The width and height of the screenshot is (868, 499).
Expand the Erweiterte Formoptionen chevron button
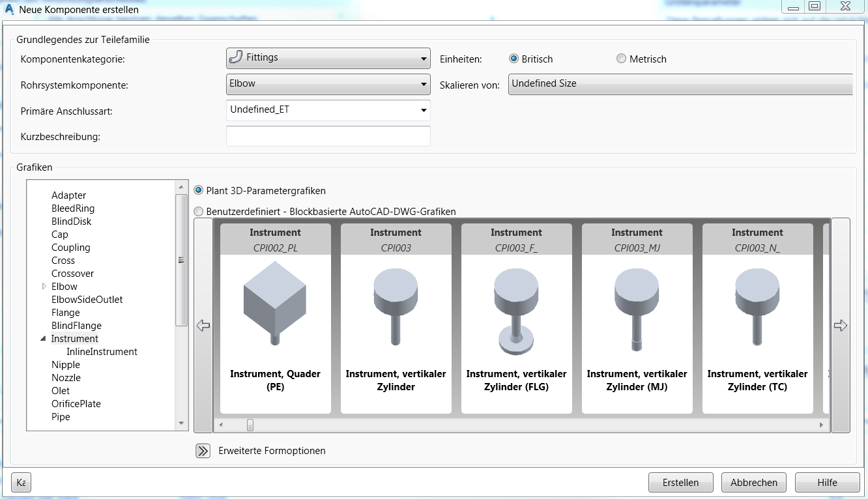click(203, 451)
